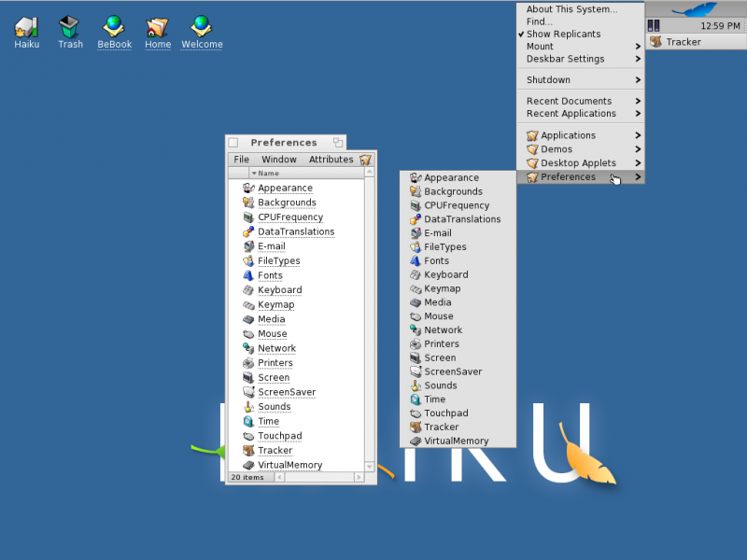
Task: Toggle the Show Replicants menu option
Action: point(580,34)
